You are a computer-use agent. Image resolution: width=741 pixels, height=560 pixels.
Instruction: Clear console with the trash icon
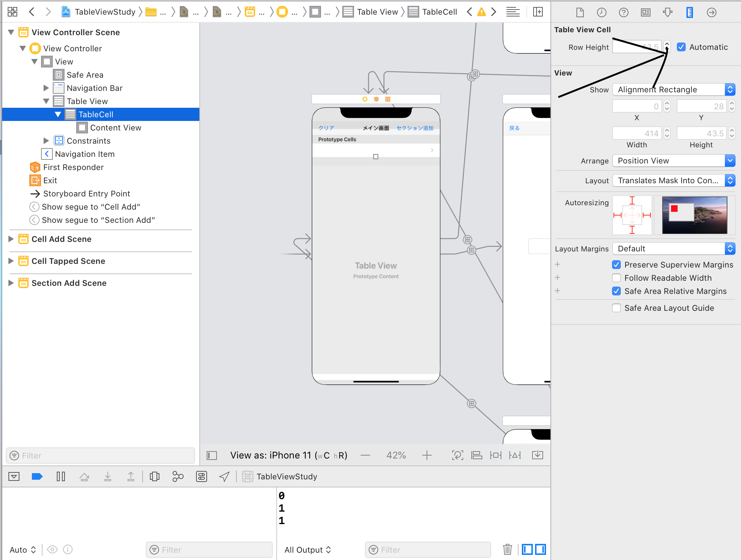[507, 549]
